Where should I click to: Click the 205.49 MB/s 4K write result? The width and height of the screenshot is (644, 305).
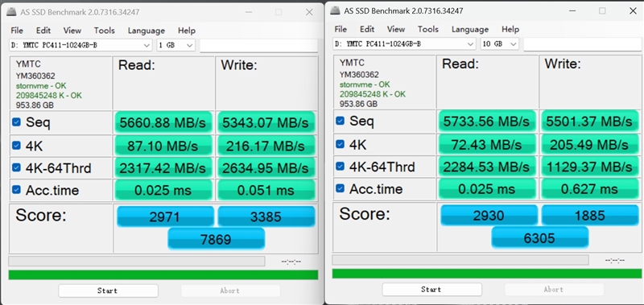[x=590, y=144]
